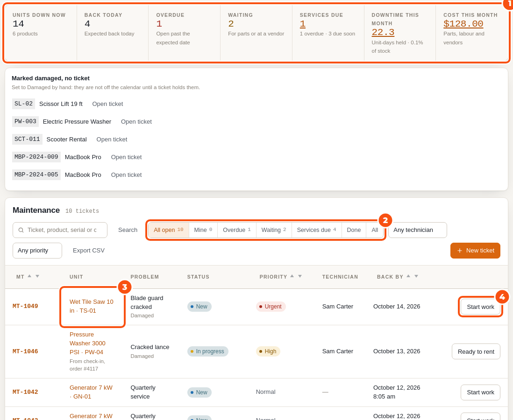Image resolution: width=513 pixels, height=420 pixels.
Task: Sort the MT column descending
Action: click(x=37, y=276)
